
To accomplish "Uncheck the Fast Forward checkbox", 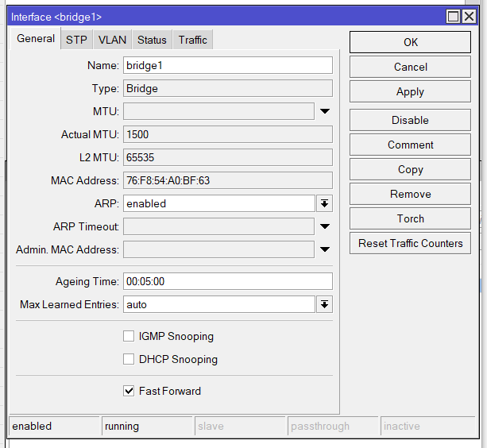I will click(129, 391).
